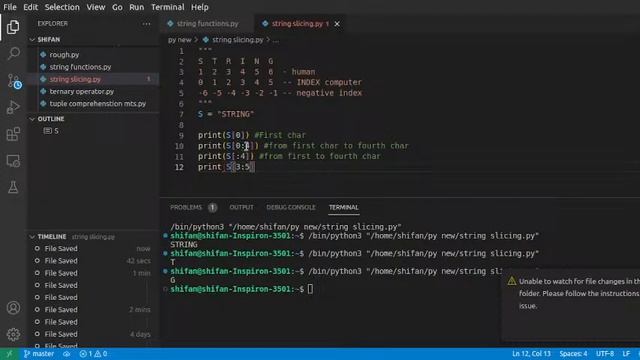Open the Extensions view

pos(13,134)
